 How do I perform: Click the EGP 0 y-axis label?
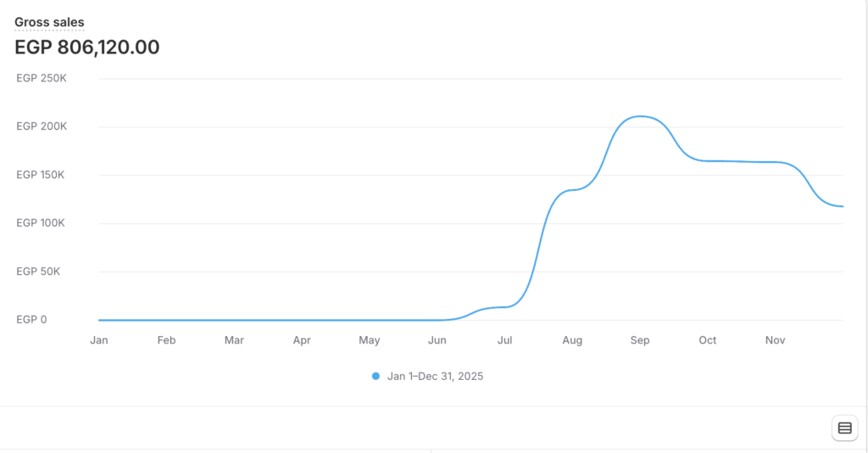click(x=31, y=320)
